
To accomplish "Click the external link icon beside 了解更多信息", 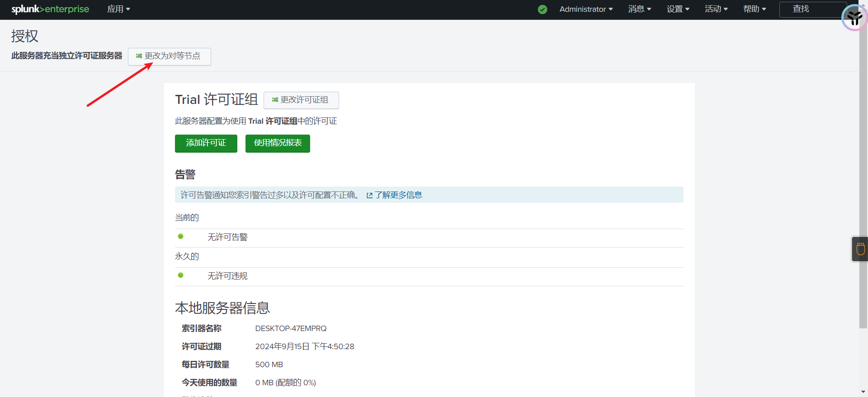I will (369, 195).
